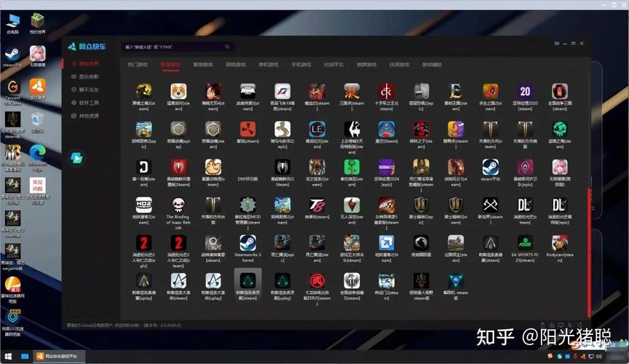Viewport: 629px width, 364px height.
Task: Launch the Arma 3 game entry
Action: [248, 92]
